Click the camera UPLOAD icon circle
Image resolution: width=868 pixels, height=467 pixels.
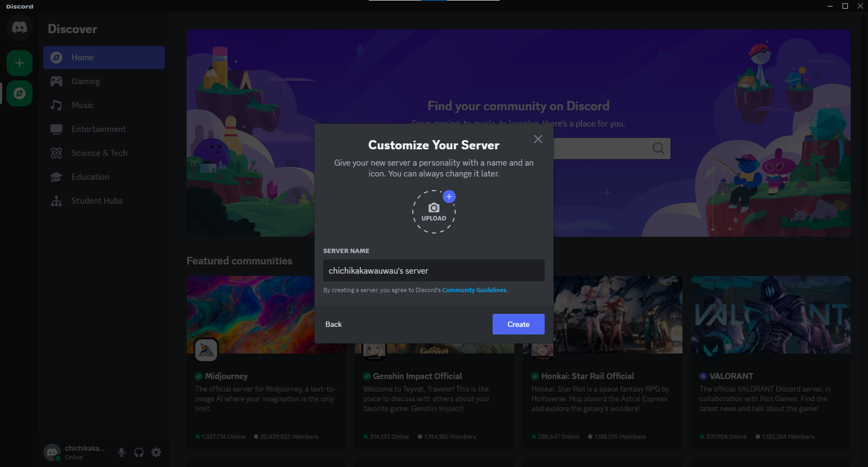pyautogui.click(x=434, y=212)
